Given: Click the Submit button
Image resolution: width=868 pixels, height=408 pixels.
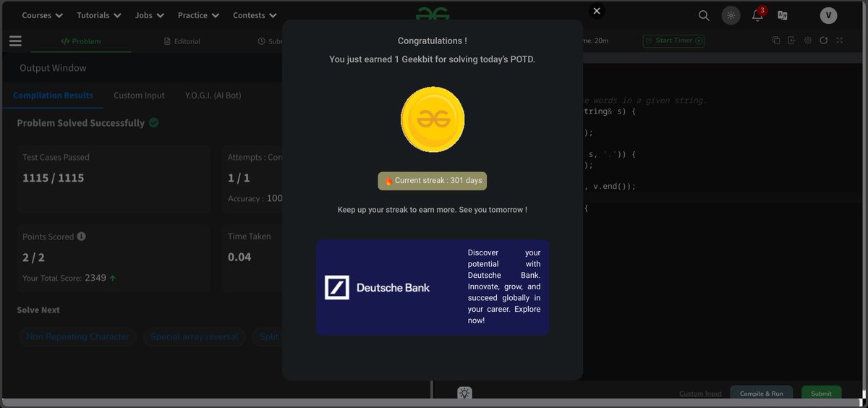Looking at the screenshot, I should coord(821,394).
